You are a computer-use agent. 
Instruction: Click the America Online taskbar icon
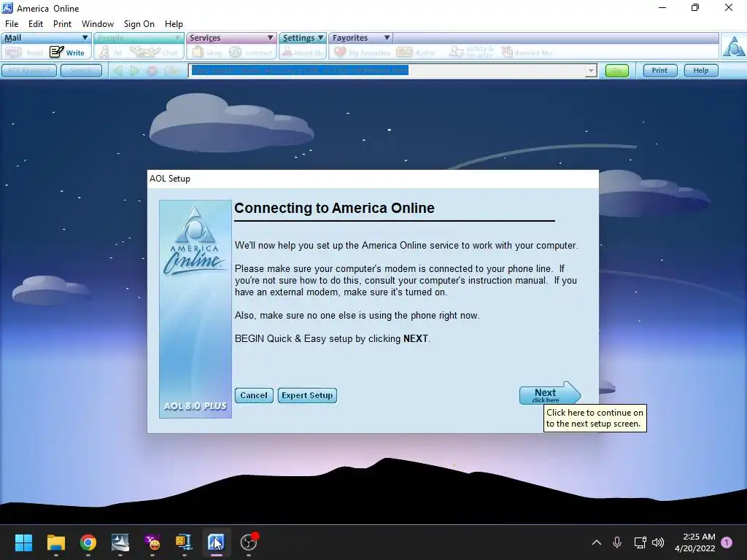tap(216, 542)
